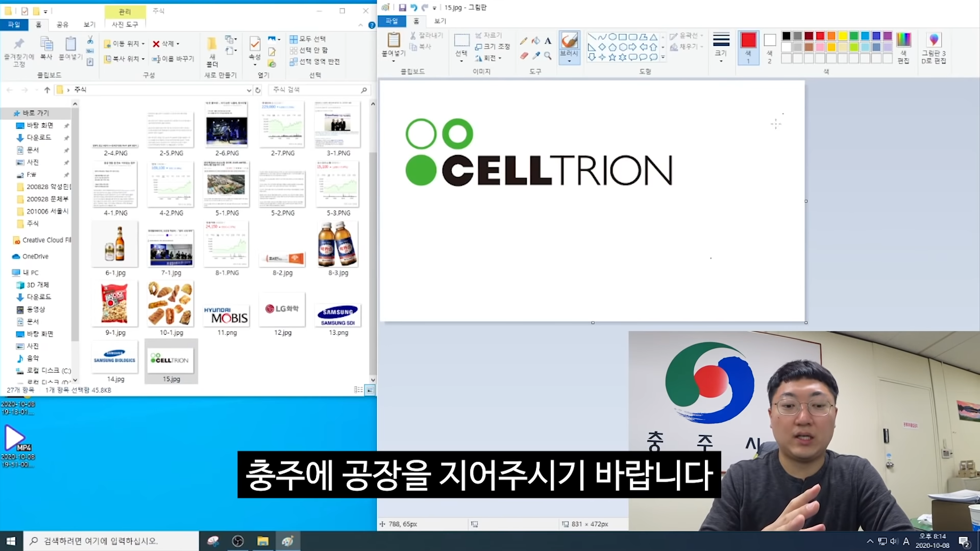980x551 pixels.
Task: Click 모두 선택 in Explorer ribbon
Action: point(308,39)
